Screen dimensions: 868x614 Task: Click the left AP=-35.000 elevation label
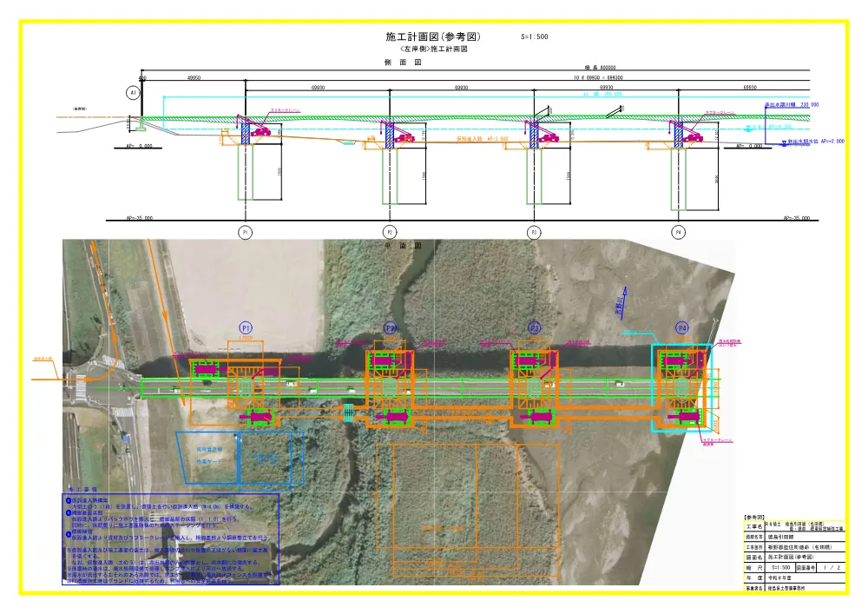tap(140, 218)
